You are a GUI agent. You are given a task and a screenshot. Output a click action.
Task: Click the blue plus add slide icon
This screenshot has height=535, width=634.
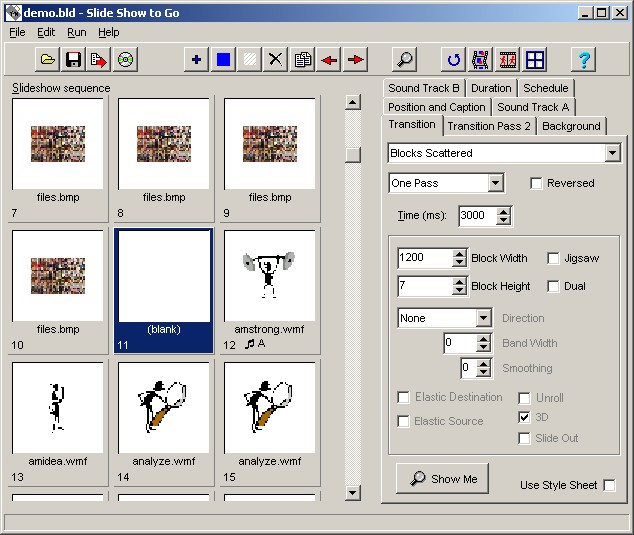click(197, 60)
